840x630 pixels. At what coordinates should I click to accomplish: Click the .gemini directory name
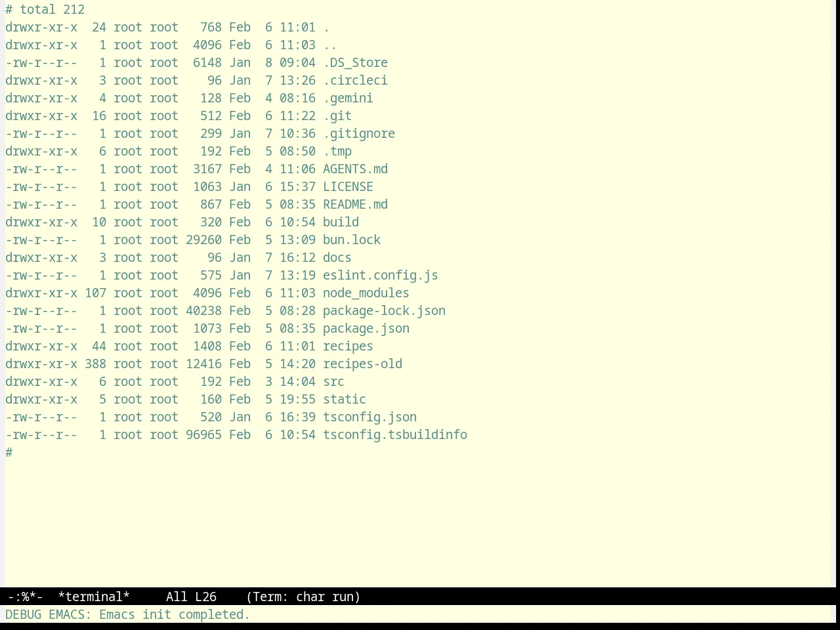pyautogui.click(x=348, y=98)
